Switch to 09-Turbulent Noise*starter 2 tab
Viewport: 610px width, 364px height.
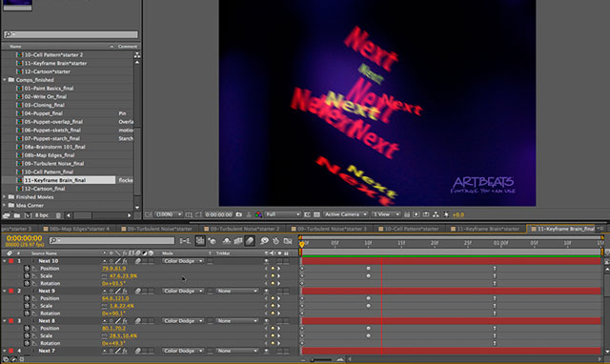tap(241, 229)
